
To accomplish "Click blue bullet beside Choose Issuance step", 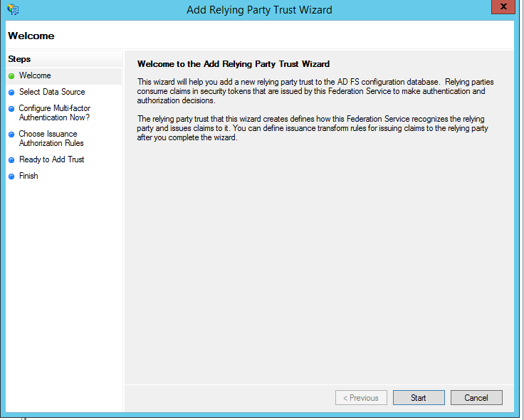I will pos(11,135).
